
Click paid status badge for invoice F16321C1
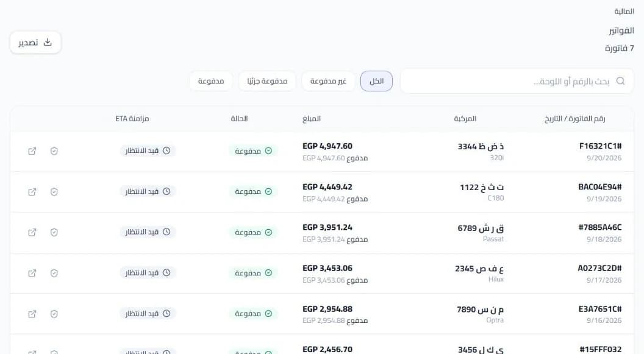(254, 151)
